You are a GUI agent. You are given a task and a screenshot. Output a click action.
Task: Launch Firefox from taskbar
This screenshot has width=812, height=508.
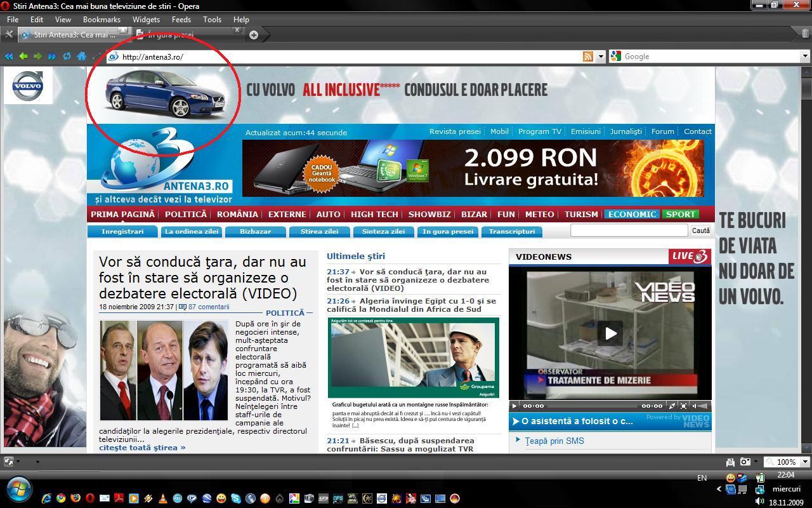(75, 498)
